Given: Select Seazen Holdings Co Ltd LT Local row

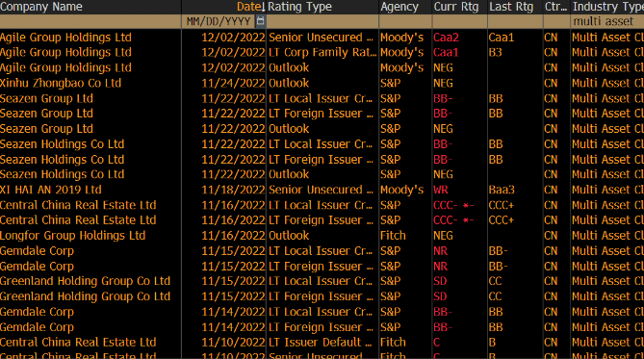Looking at the screenshot, I should pos(322,144).
